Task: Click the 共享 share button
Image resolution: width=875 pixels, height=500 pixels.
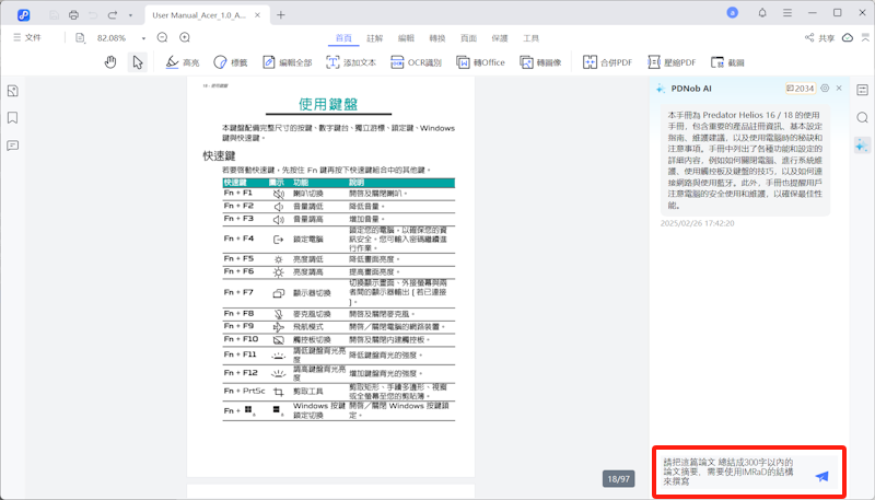Action: tap(820, 38)
